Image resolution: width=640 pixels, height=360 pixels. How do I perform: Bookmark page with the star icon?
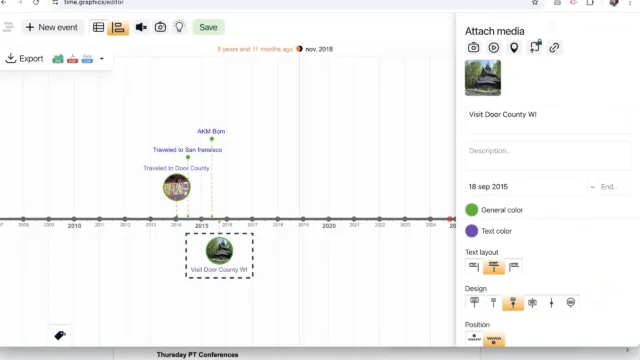pos(535,2)
